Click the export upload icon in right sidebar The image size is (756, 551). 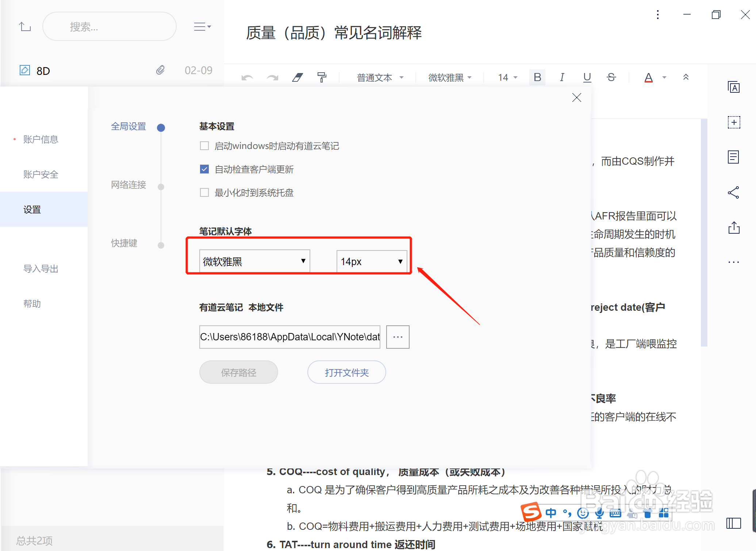point(734,227)
